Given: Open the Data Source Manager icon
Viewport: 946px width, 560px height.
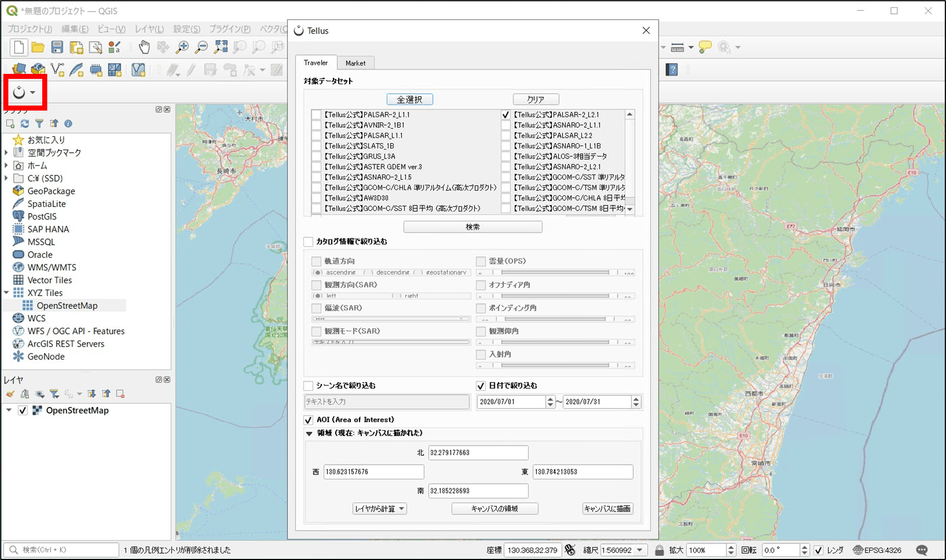Looking at the screenshot, I should pos(19,69).
